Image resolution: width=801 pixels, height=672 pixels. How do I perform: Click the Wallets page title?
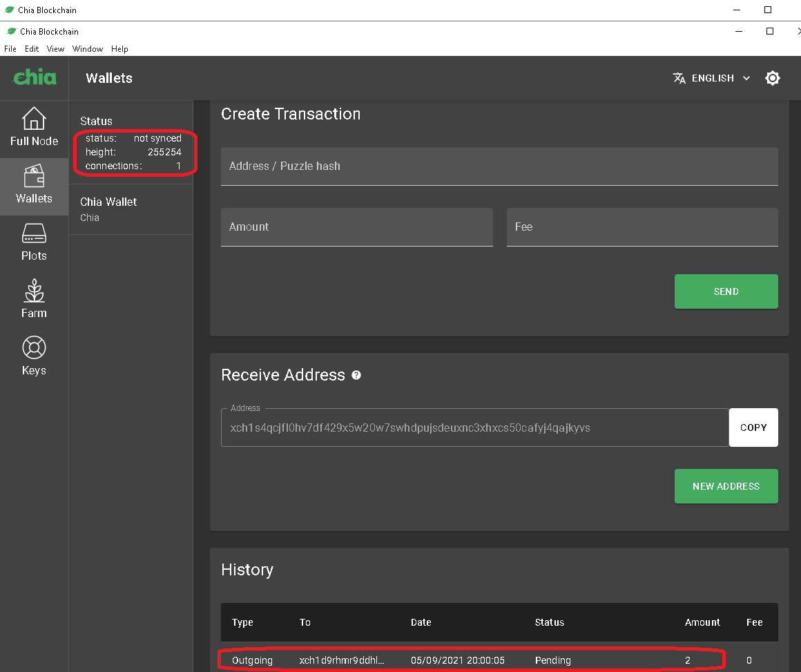[109, 78]
